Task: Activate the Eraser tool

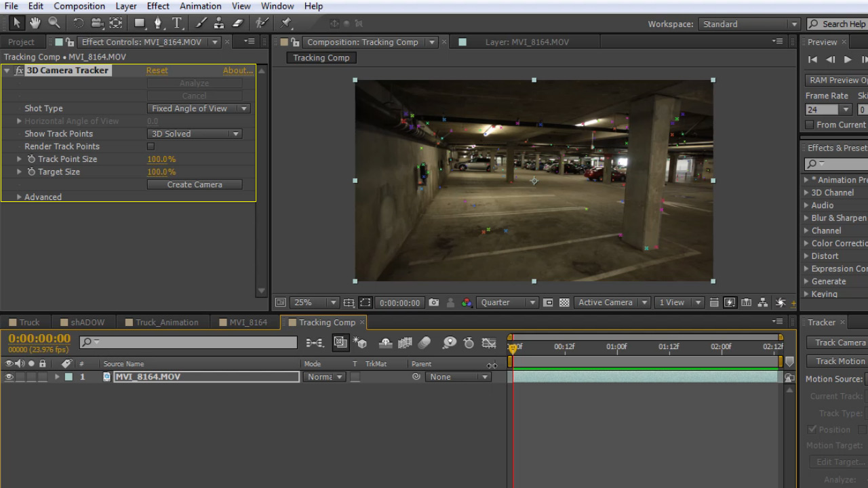Action: click(x=237, y=23)
